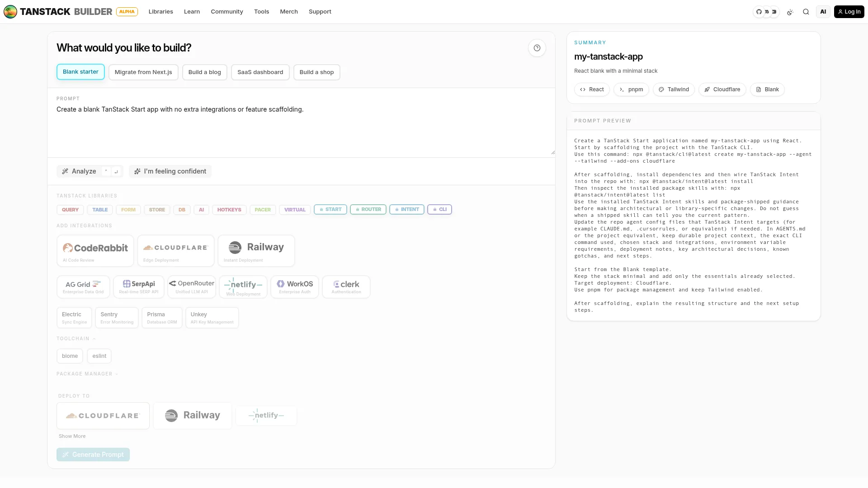
Task: Open the help question-mark icon
Action: click(537, 48)
